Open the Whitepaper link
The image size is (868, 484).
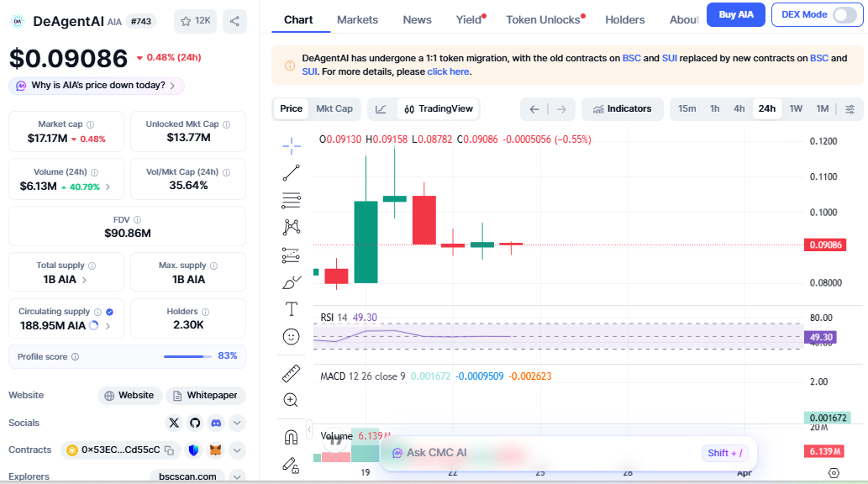pos(204,395)
